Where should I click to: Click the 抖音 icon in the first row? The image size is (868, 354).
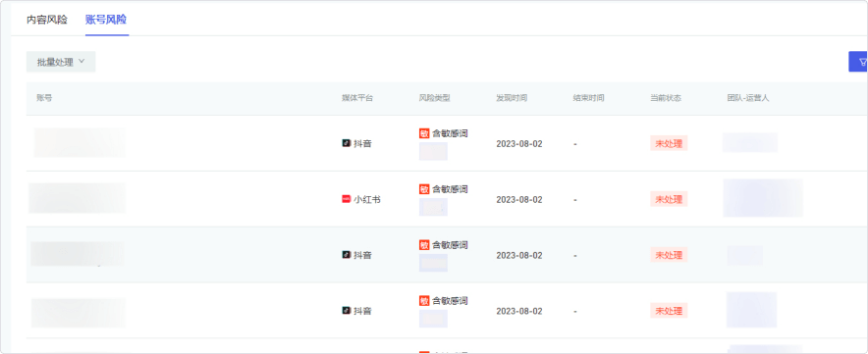pyautogui.click(x=346, y=143)
